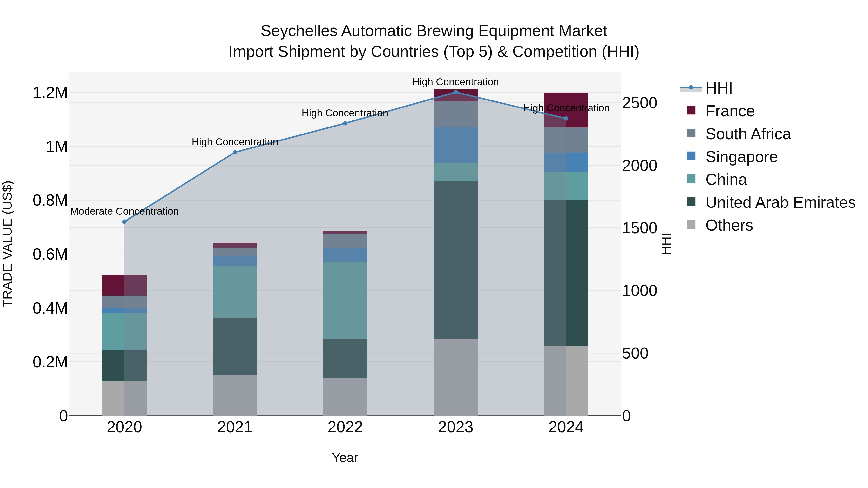Toggle the HHI legend entry
868x488 pixels.
(706, 88)
